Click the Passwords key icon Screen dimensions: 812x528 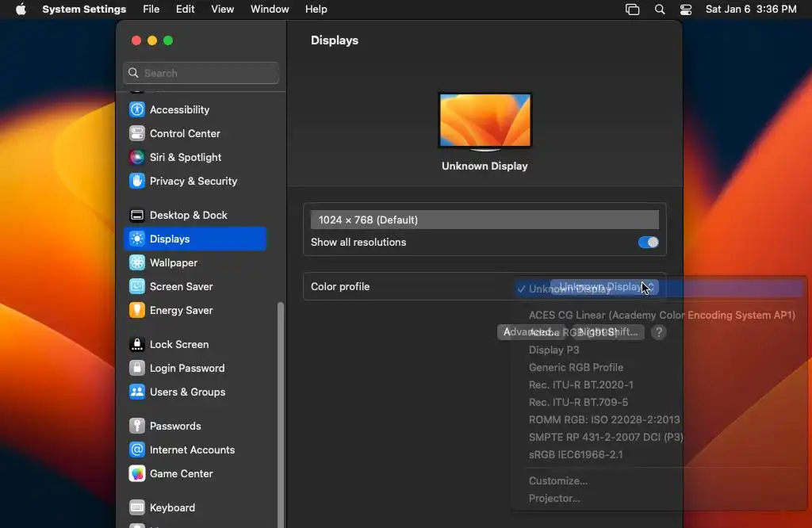coord(136,427)
